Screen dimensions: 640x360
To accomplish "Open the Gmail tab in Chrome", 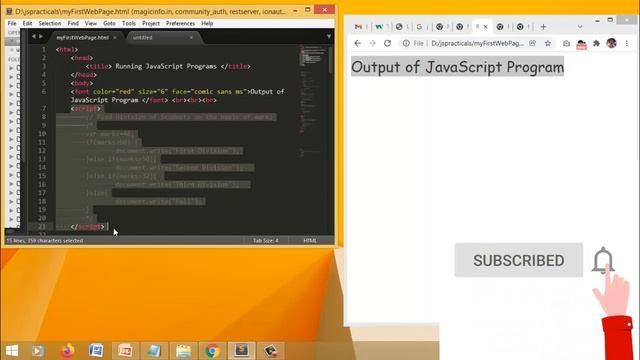I will (x=358, y=27).
